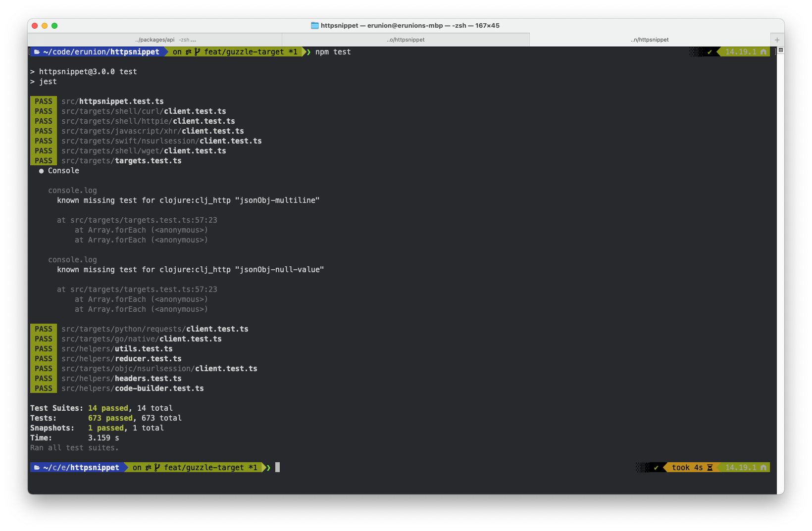Click the small scroll indicator icon top right

pos(780,50)
